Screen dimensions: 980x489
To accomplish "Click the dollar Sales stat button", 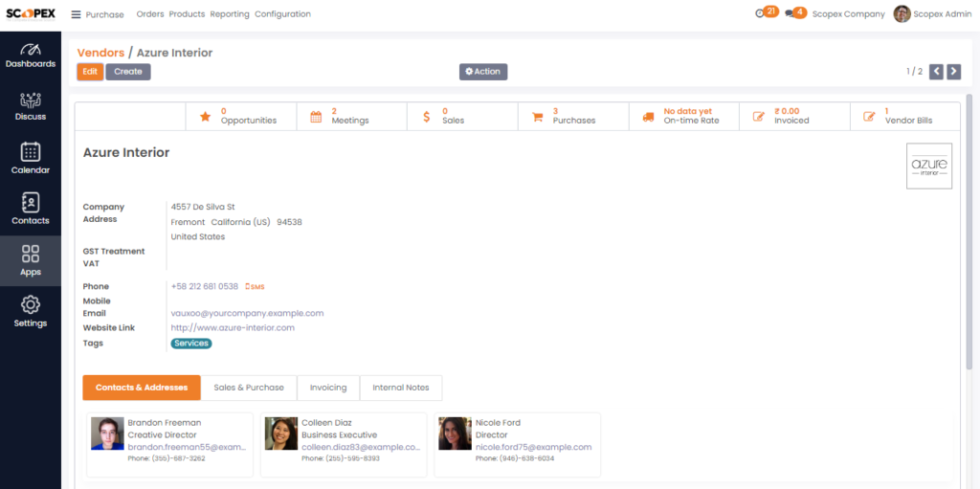I will [x=462, y=117].
